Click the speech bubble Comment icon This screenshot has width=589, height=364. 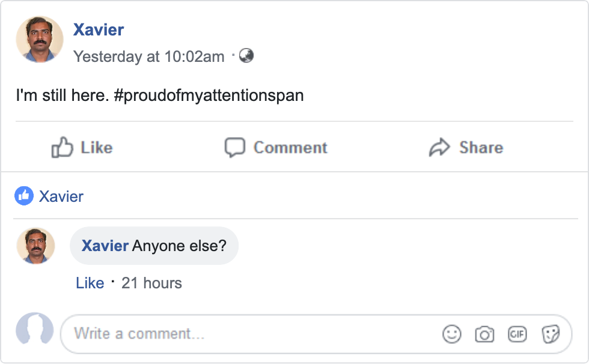(x=234, y=147)
